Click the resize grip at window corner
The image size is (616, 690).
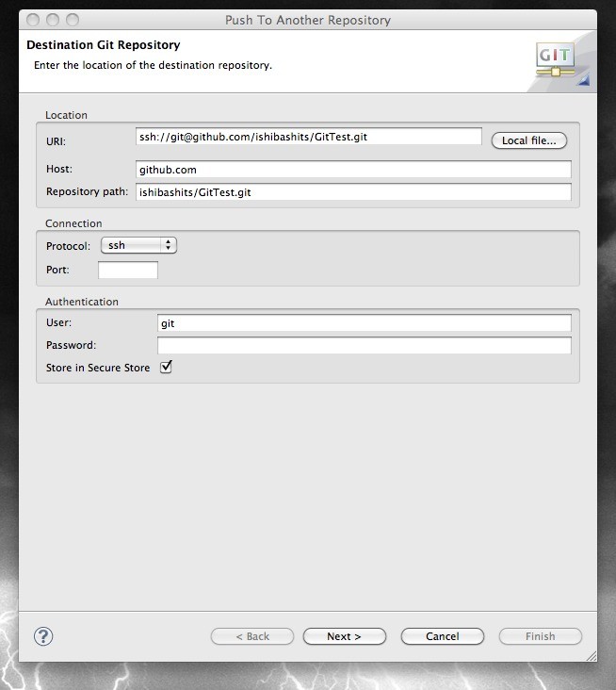(592, 656)
